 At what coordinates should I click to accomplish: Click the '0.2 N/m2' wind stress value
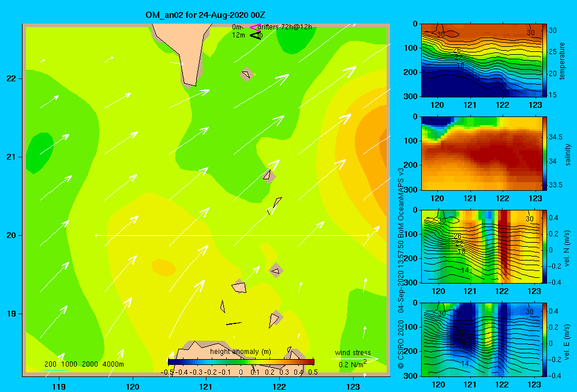click(353, 364)
